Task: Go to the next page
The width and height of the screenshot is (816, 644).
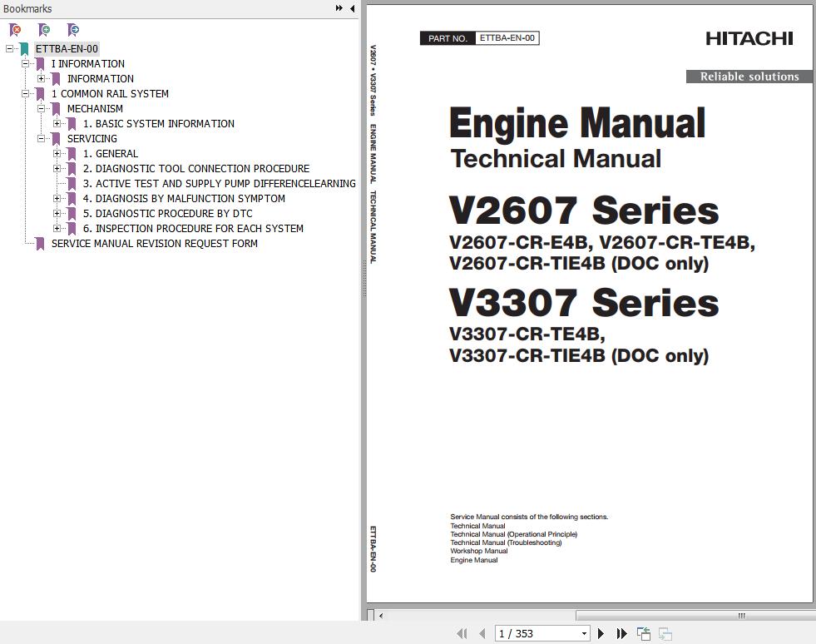Action: 601,633
